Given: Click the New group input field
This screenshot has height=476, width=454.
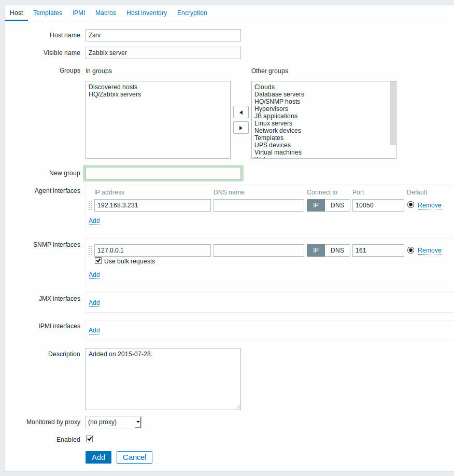Looking at the screenshot, I should coord(163,173).
